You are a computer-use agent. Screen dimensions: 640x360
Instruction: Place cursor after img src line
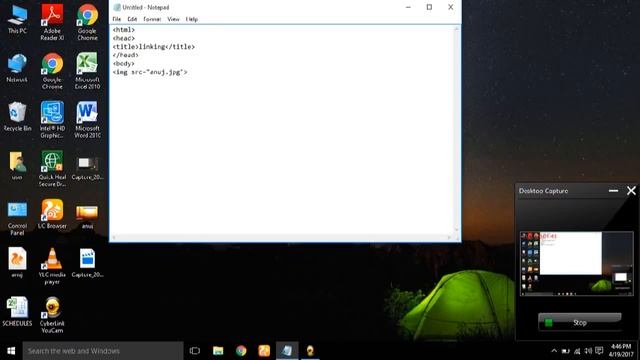[x=188, y=72]
